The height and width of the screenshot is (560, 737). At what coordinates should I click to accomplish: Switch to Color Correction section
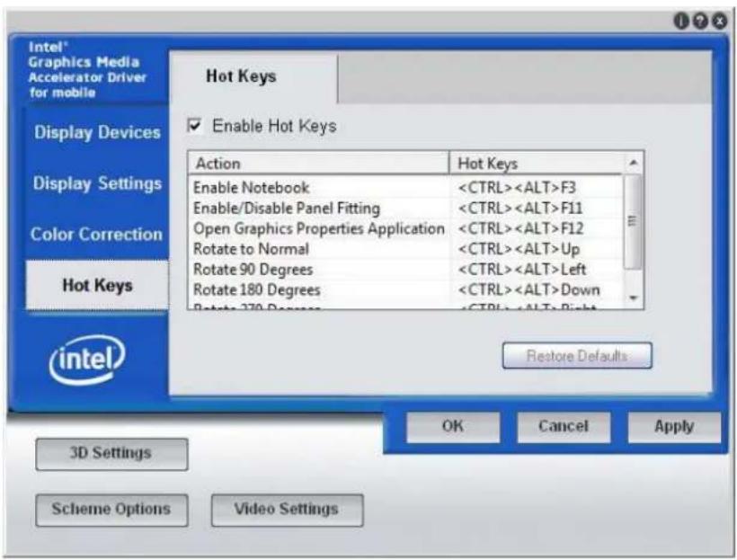[x=97, y=234]
